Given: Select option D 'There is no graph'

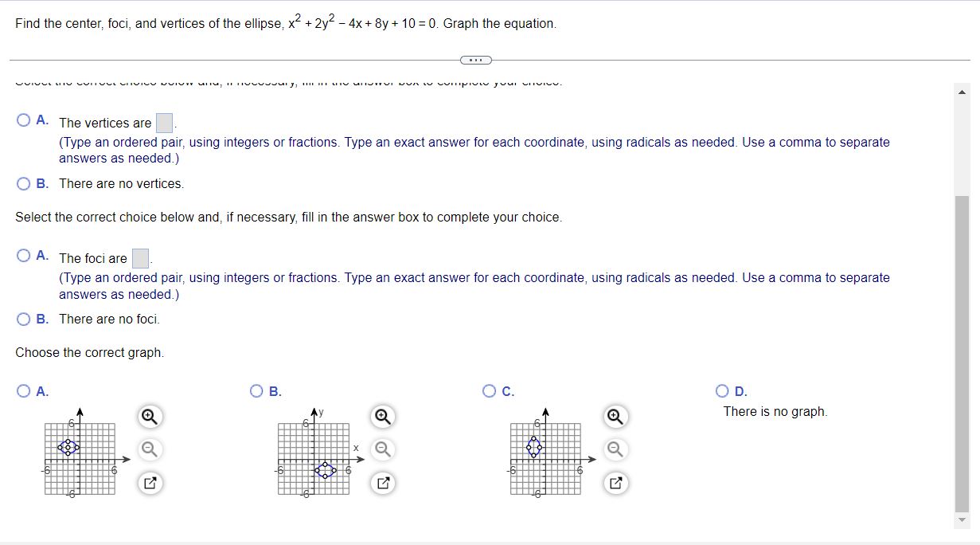Looking at the screenshot, I should [721, 390].
